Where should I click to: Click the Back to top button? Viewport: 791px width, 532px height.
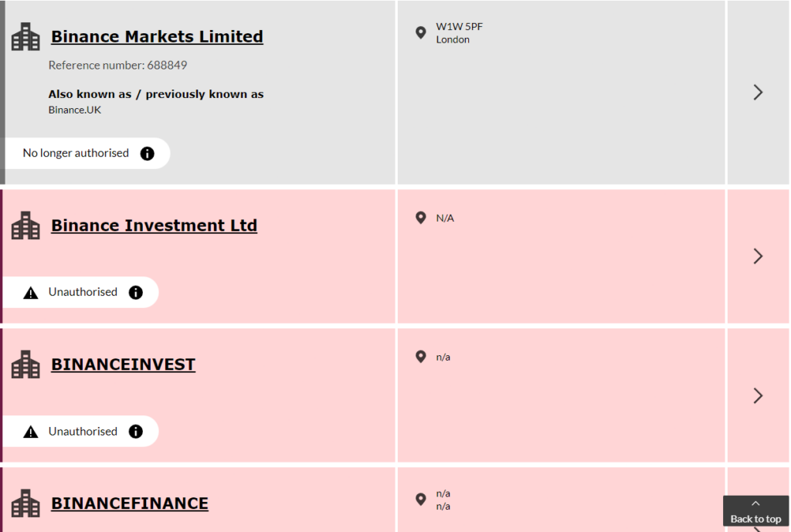(x=755, y=511)
